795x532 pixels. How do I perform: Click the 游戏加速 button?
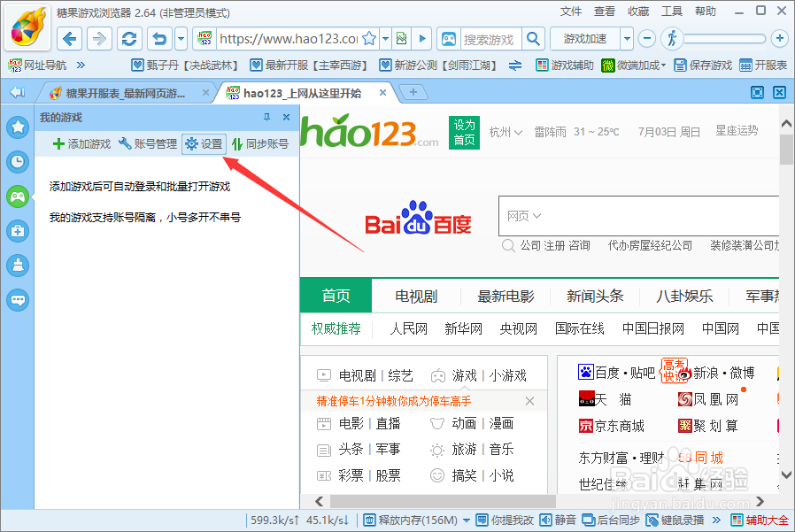click(585, 39)
